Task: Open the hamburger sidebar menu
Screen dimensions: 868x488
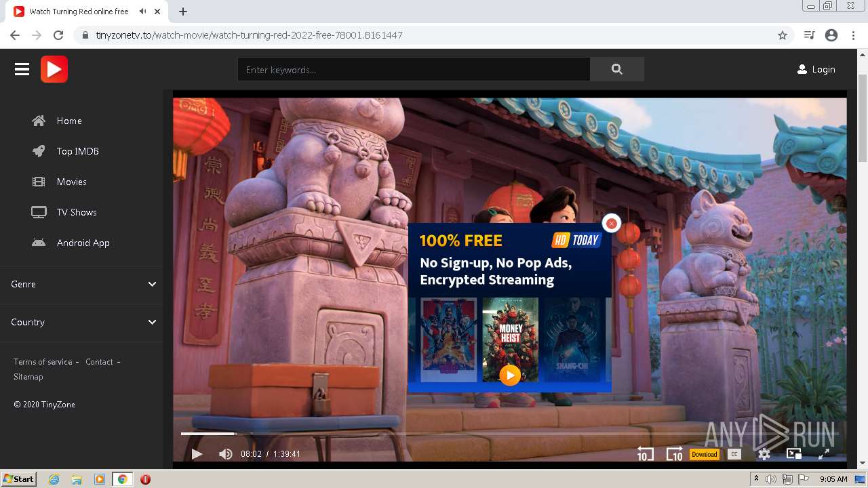Action: tap(22, 69)
